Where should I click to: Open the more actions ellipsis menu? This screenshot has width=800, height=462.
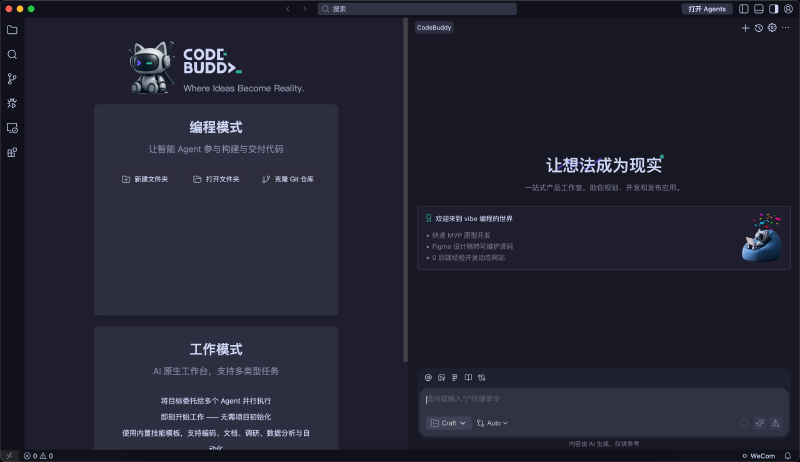786,28
